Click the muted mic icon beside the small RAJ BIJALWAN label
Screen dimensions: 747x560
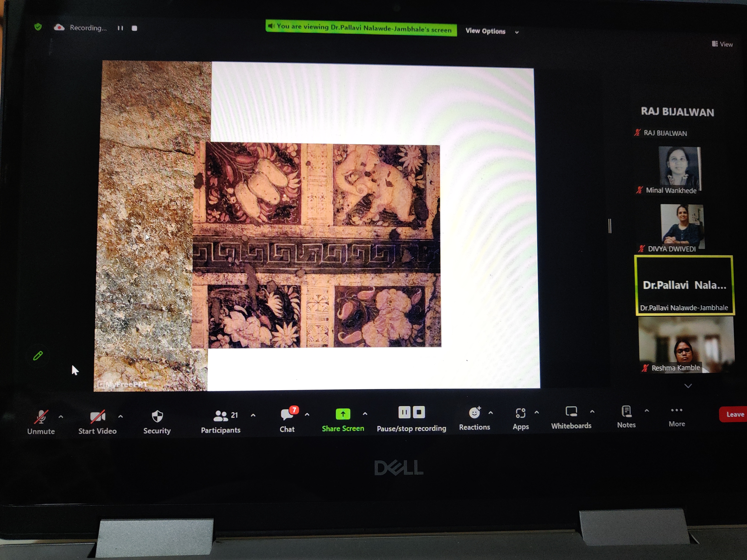637,133
